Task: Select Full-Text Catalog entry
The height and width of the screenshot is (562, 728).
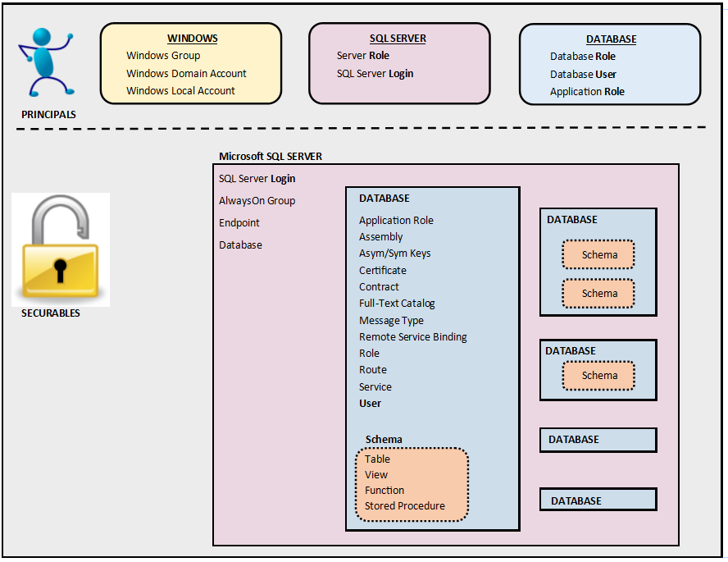Action: coord(397,304)
